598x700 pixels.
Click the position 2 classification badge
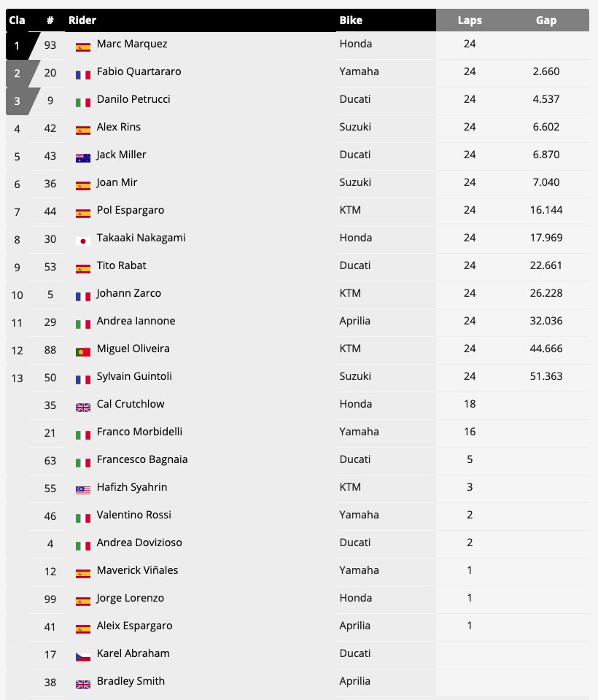pos(20,73)
